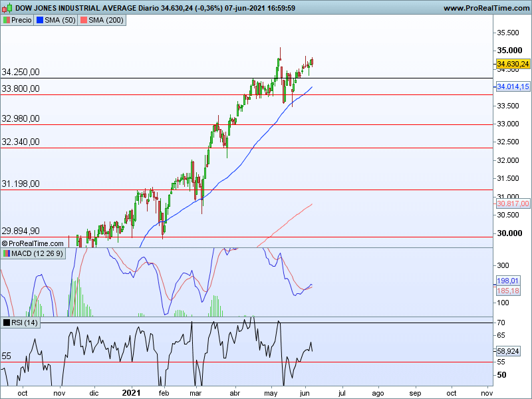The image size is (532, 399).
Task: Click the bold 30.000 price axis tick
Action: (x=509, y=233)
